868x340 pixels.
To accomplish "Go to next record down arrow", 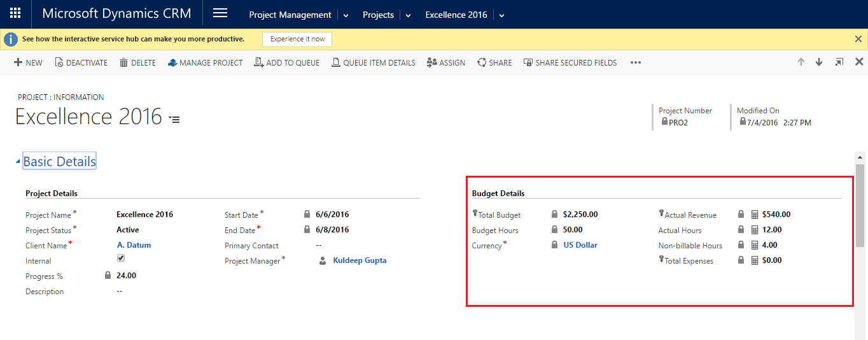I will click(x=819, y=62).
